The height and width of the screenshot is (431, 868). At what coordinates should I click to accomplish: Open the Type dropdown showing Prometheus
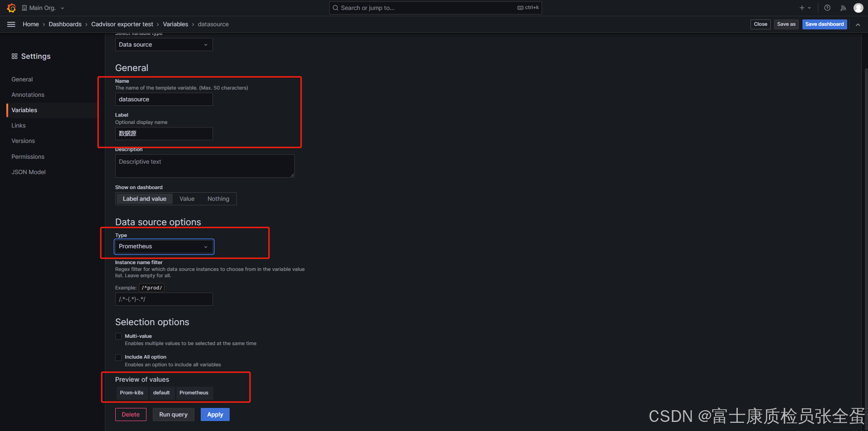pos(164,246)
